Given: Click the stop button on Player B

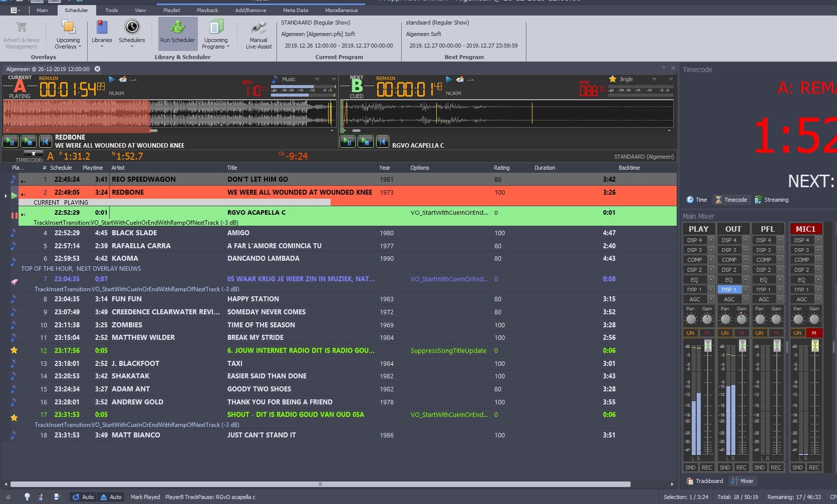Looking at the screenshot, I should (365, 141).
